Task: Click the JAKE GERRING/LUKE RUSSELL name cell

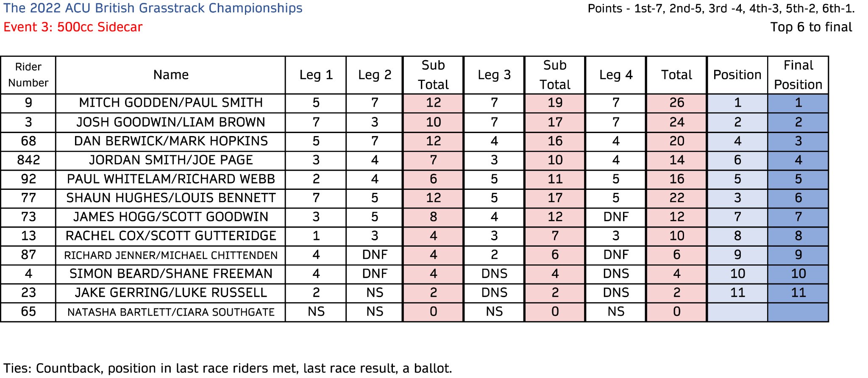Action: point(170,293)
